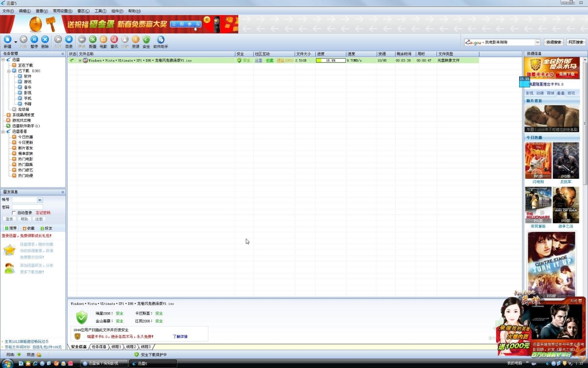The height and width of the screenshot is (368, 588).
Task: Click the 16.9% download progress bar
Action: click(x=330, y=60)
